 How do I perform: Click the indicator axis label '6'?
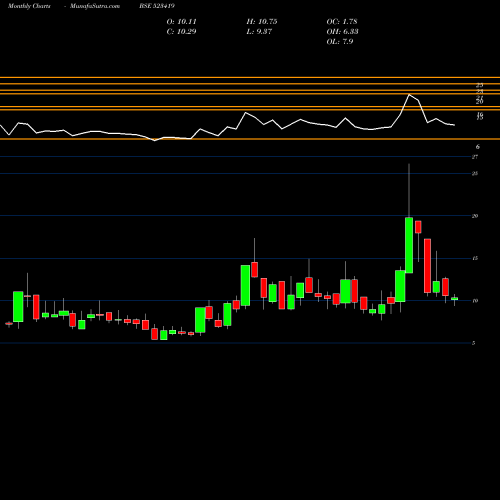coord(478,147)
